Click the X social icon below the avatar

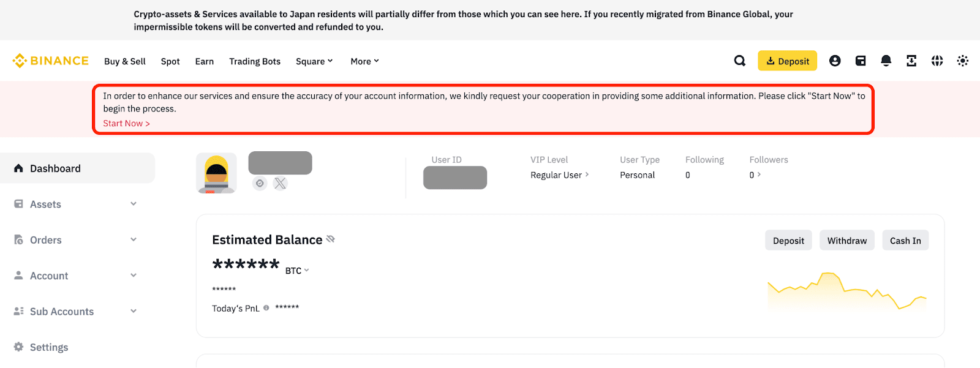coord(279,183)
